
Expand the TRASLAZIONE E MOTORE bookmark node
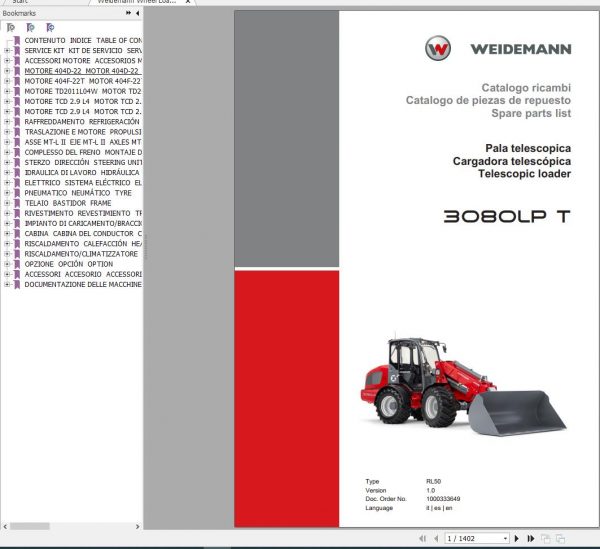pos(7,132)
